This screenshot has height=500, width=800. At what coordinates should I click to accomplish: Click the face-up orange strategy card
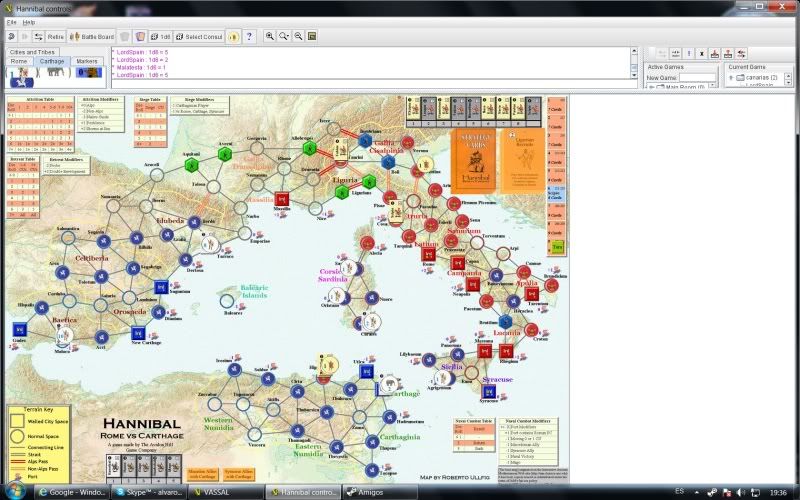pos(522,160)
